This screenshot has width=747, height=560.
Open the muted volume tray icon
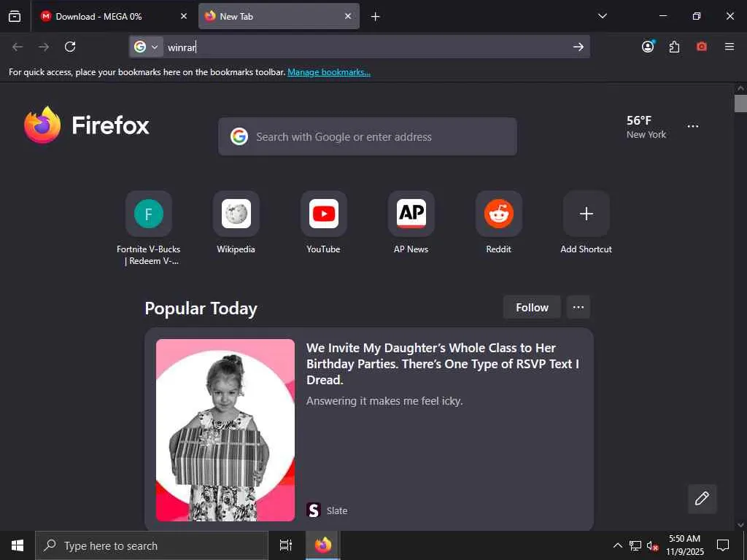(x=652, y=545)
